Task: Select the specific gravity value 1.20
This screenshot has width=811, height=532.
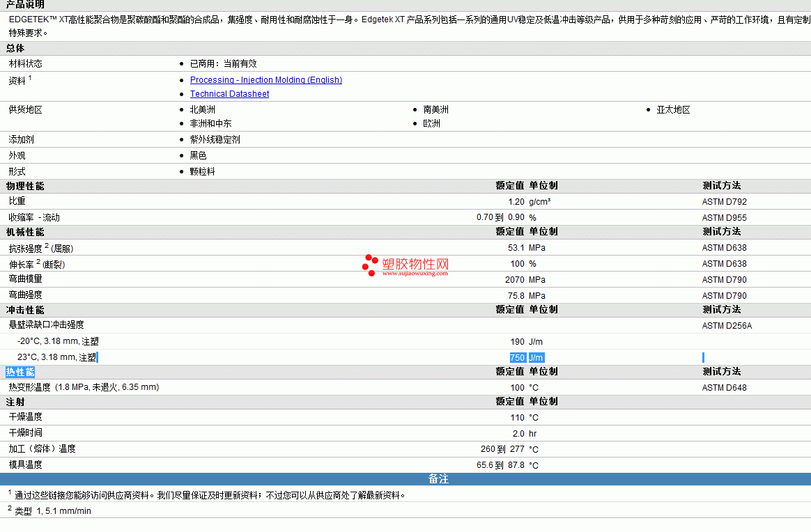Action: click(516, 202)
